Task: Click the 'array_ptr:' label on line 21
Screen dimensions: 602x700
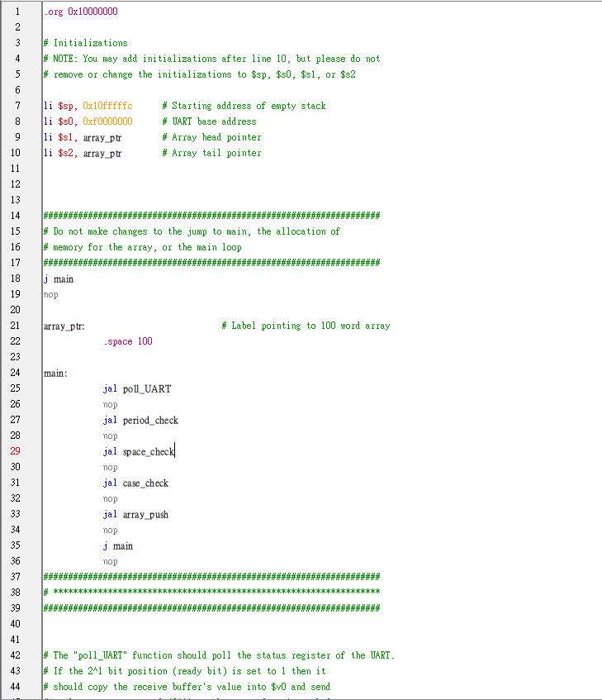Action: coord(64,326)
